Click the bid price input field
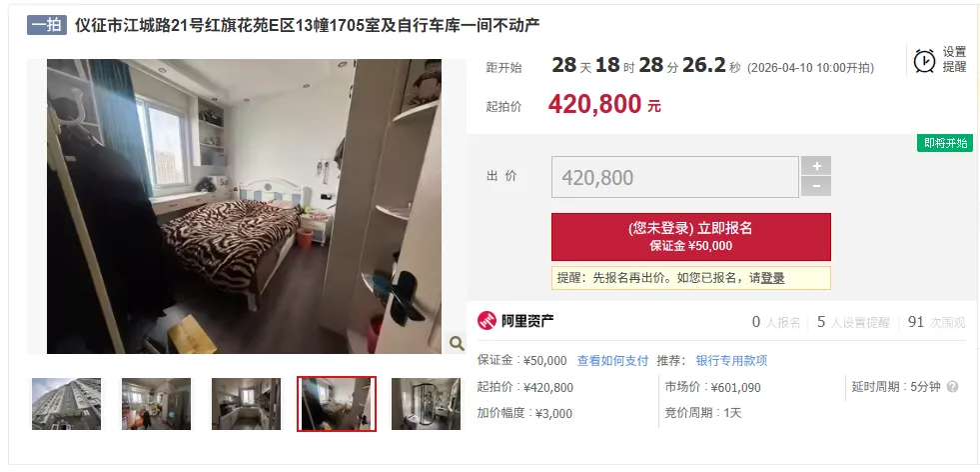 (x=675, y=177)
